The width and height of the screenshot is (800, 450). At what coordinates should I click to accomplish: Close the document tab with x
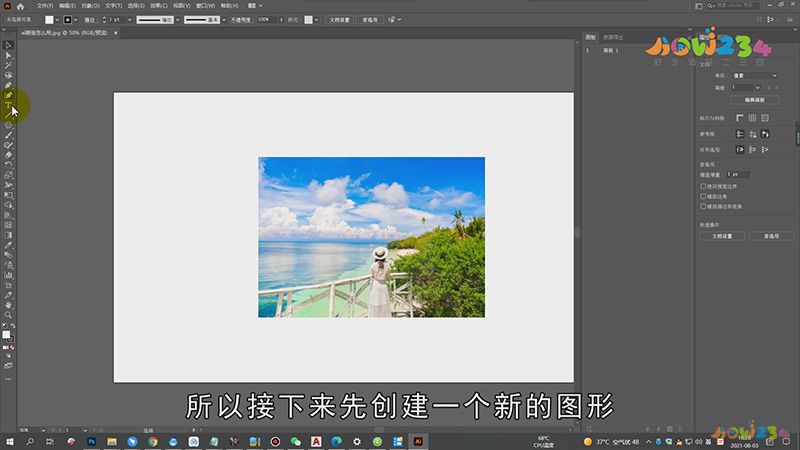click(x=116, y=33)
